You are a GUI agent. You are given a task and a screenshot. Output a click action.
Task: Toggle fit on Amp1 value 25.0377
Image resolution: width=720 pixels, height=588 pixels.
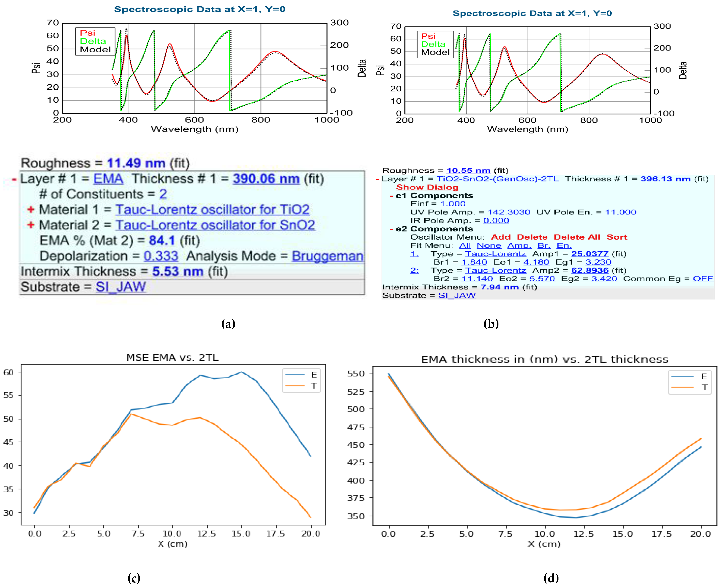pyautogui.click(x=590, y=254)
